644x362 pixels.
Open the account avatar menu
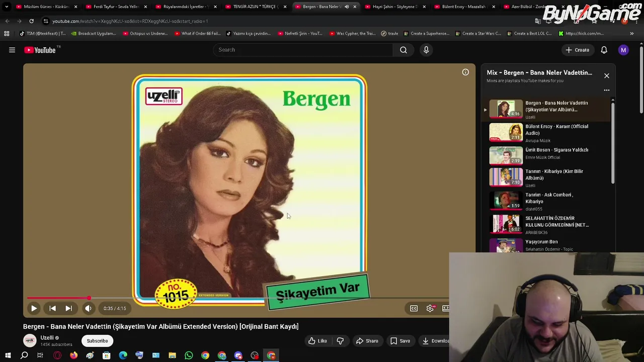point(623,50)
